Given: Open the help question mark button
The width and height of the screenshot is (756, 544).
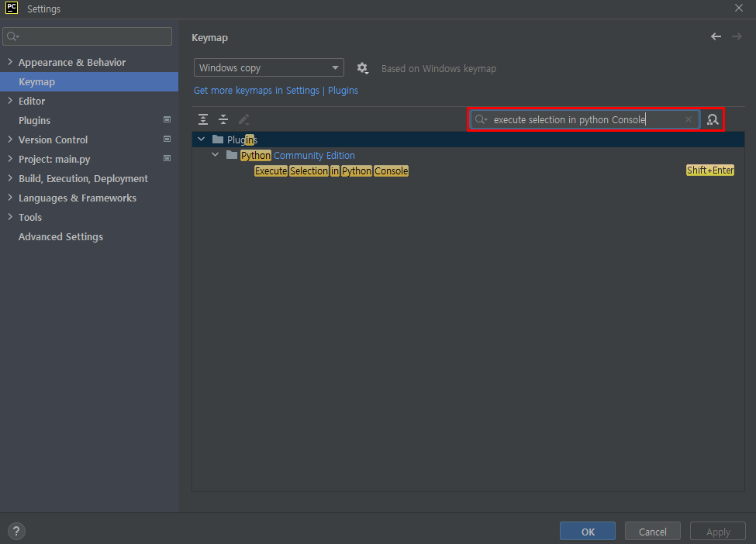Looking at the screenshot, I should pos(16,532).
